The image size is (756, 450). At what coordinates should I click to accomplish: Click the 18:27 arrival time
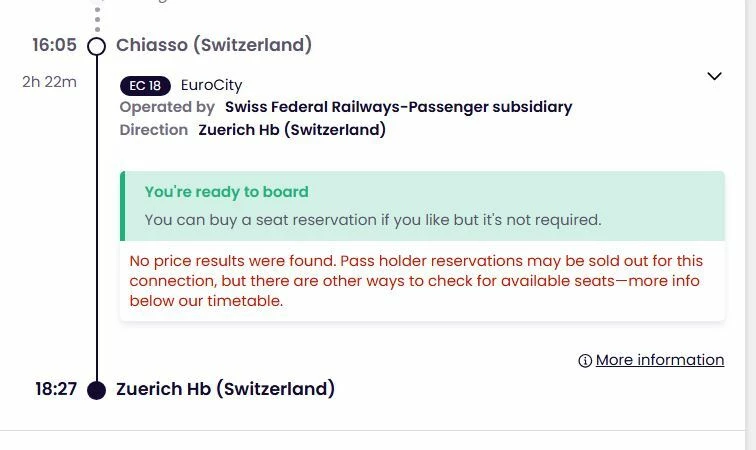[56, 389]
